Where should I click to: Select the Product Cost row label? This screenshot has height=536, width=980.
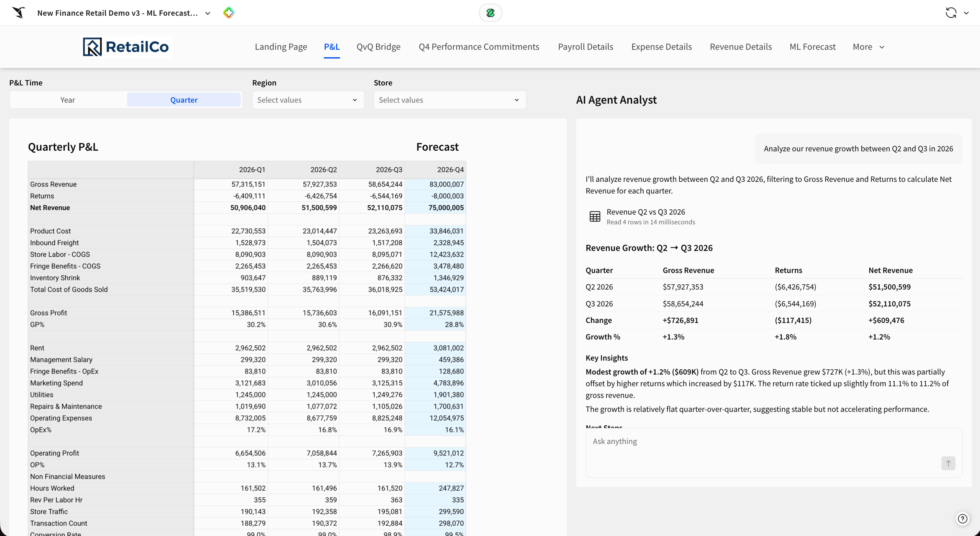pyautogui.click(x=50, y=231)
